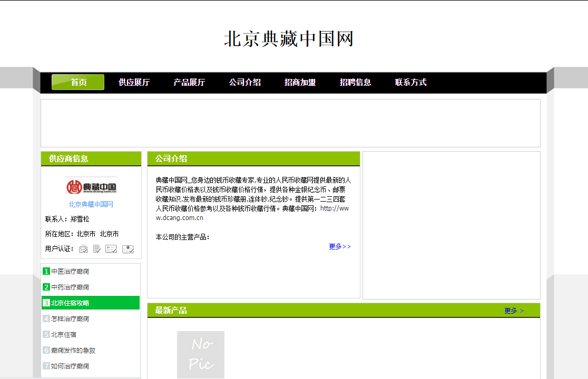Open the 首页 navigation tab
Viewport: 588px width, 379px height.
click(x=78, y=82)
